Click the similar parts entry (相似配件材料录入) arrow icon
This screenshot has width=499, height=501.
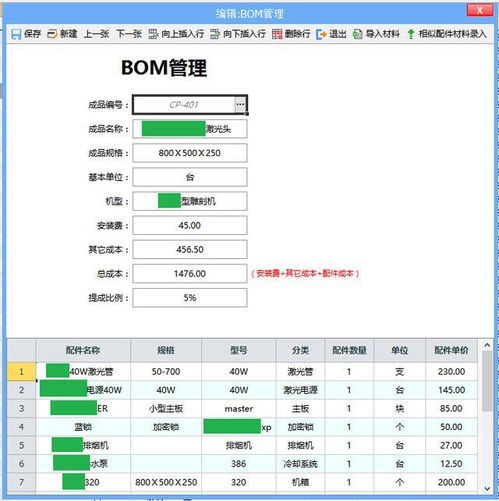pyautogui.click(x=411, y=34)
